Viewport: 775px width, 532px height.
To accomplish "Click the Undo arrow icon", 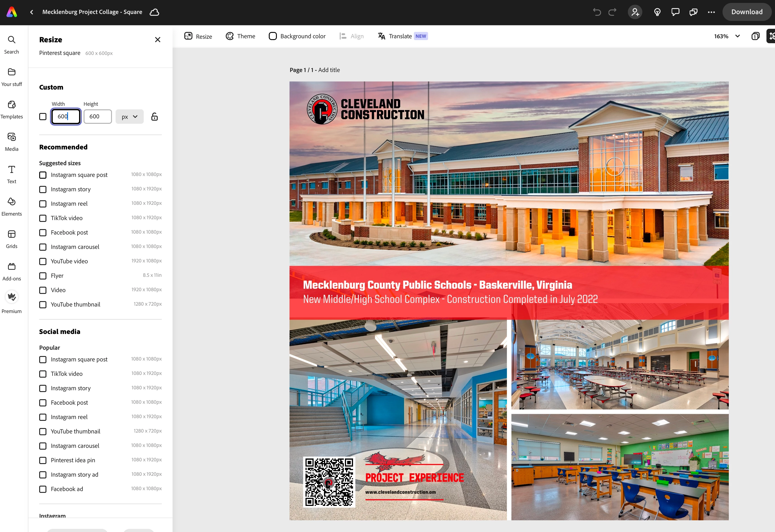I will [x=597, y=12].
